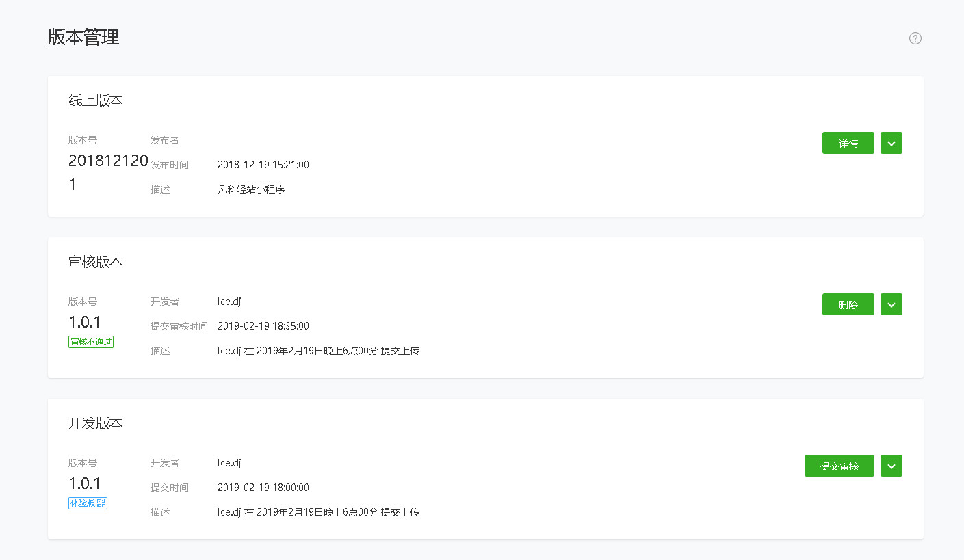
Task: Open 详情 for the online version
Action: [848, 143]
